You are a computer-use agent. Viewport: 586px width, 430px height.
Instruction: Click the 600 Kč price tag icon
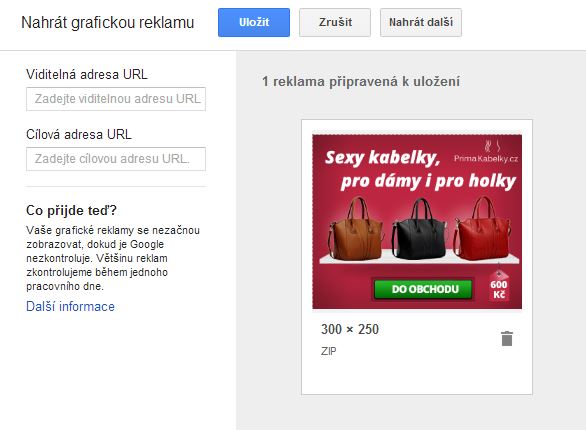point(499,285)
